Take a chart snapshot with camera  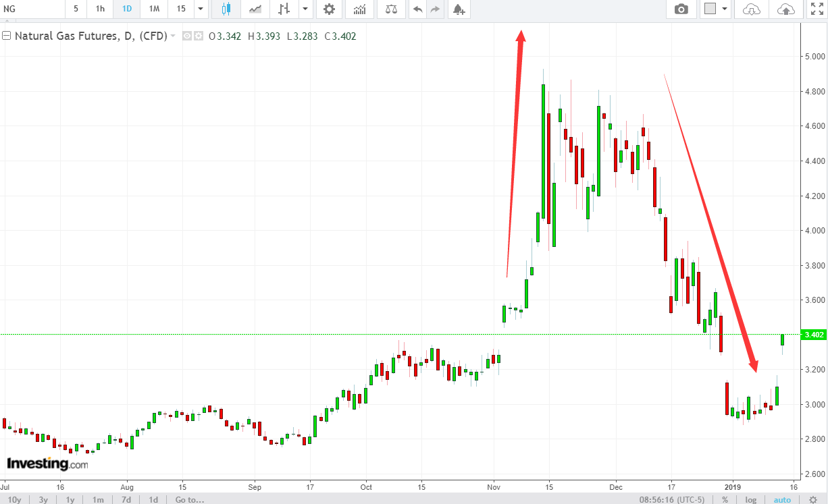point(681,9)
